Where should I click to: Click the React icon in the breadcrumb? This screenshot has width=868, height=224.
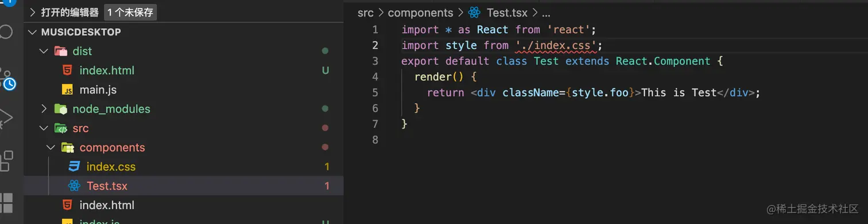point(474,13)
